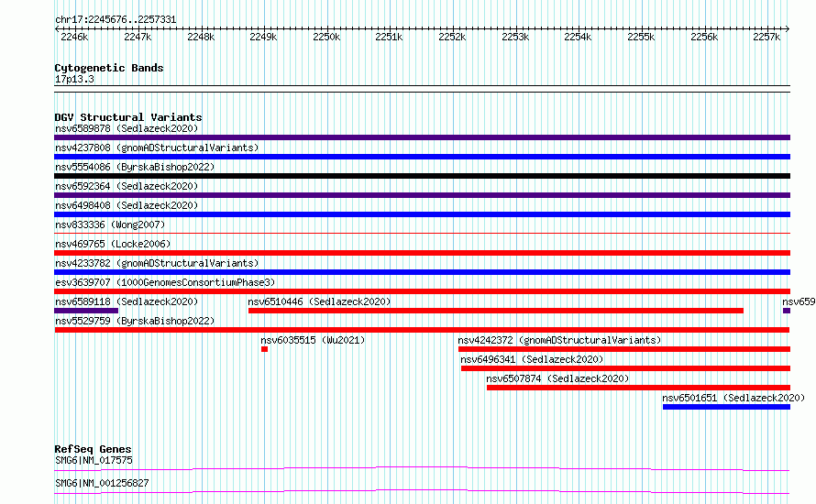The height and width of the screenshot is (504, 816).
Task: Open nsv4237808 (gnomADStructuralVariants) label
Action: click(157, 148)
